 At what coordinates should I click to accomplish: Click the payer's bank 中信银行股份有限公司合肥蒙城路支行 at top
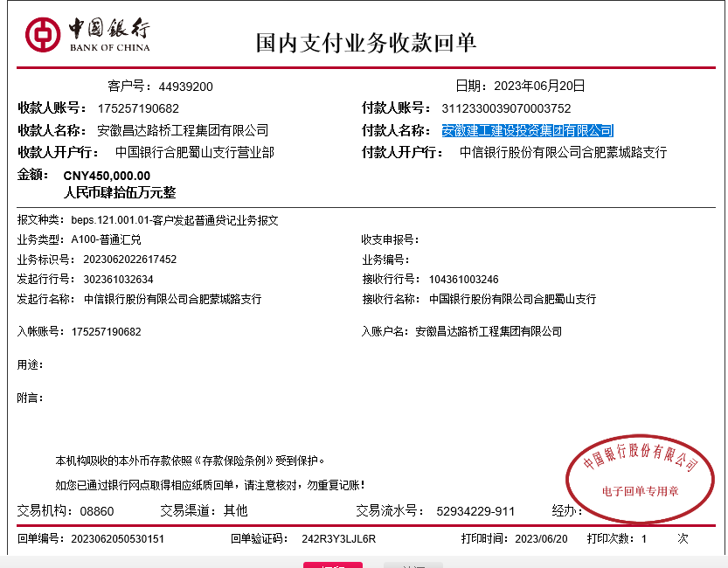click(x=564, y=152)
